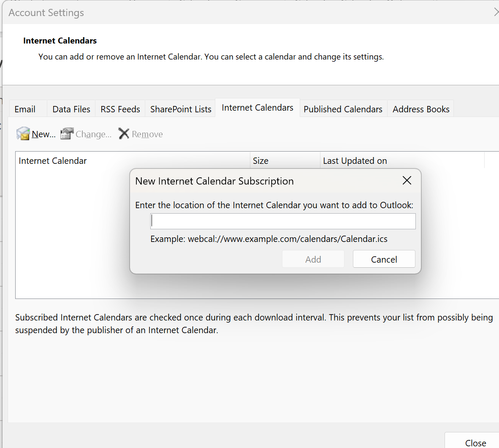Open the Published Calendars tab
The width and height of the screenshot is (499, 448).
pos(343,109)
